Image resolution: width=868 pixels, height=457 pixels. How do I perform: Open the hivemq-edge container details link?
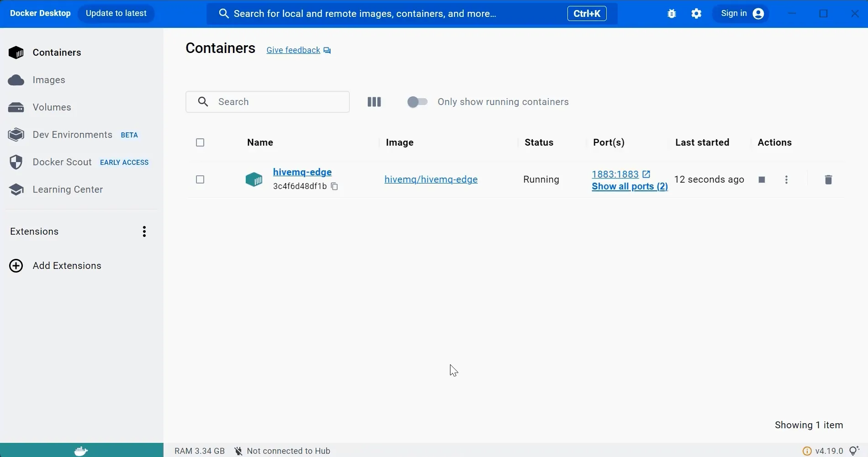point(302,172)
